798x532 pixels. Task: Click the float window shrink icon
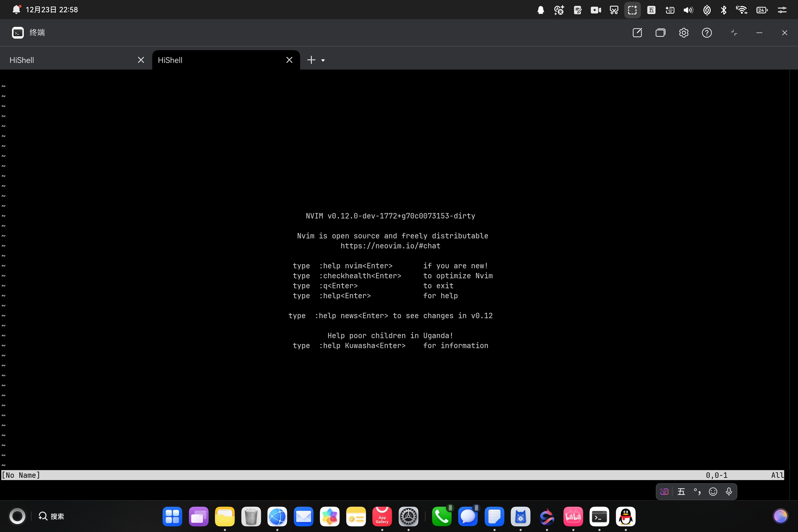click(x=734, y=32)
